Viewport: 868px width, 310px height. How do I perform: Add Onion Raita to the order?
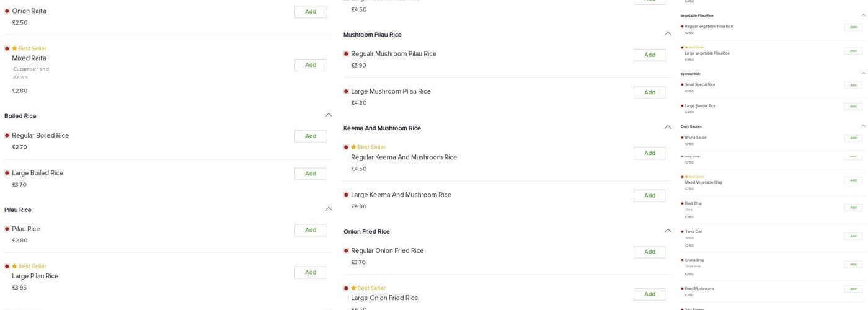[310, 12]
